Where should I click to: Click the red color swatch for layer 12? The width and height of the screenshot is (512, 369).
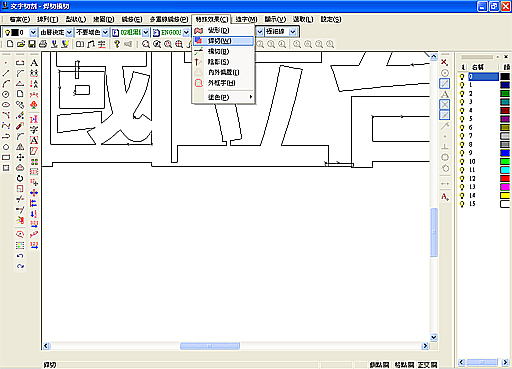(x=505, y=179)
